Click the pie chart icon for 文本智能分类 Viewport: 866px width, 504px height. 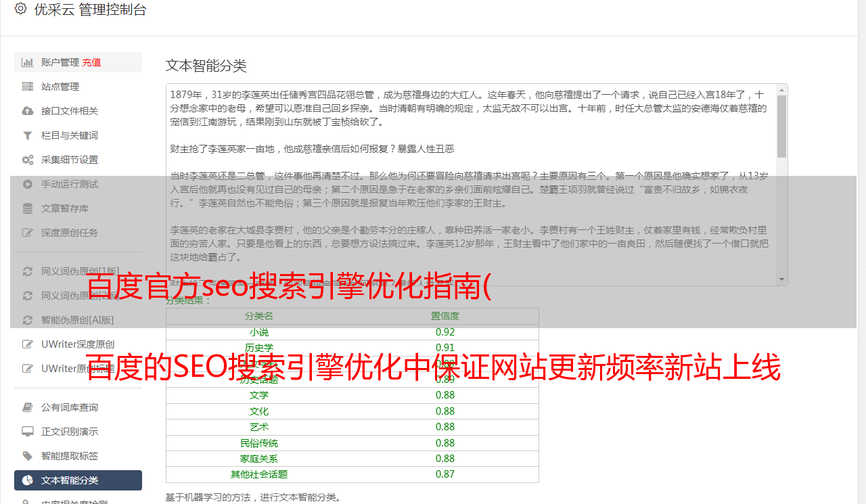point(28,480)
